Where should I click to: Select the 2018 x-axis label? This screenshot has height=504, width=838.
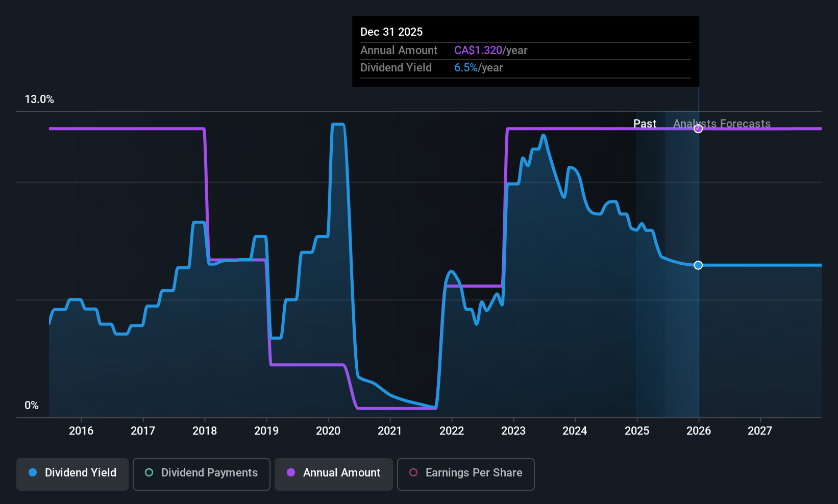[x=205, y=431]
